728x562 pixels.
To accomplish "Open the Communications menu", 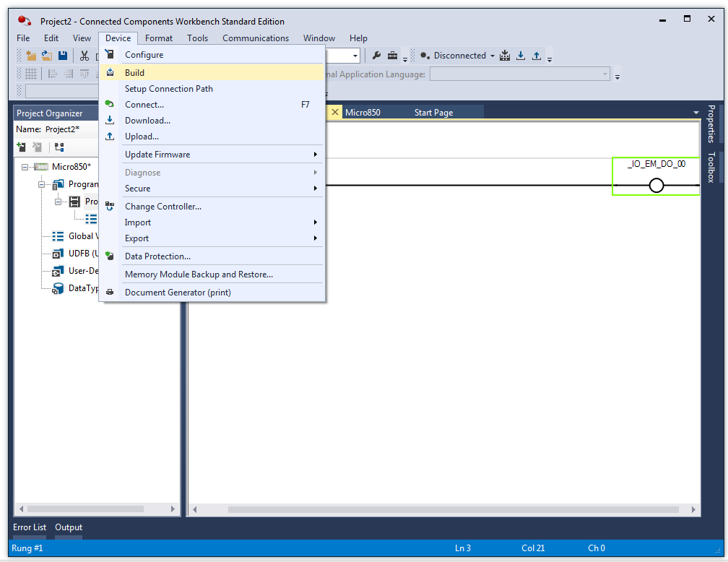I will point(256,38).
